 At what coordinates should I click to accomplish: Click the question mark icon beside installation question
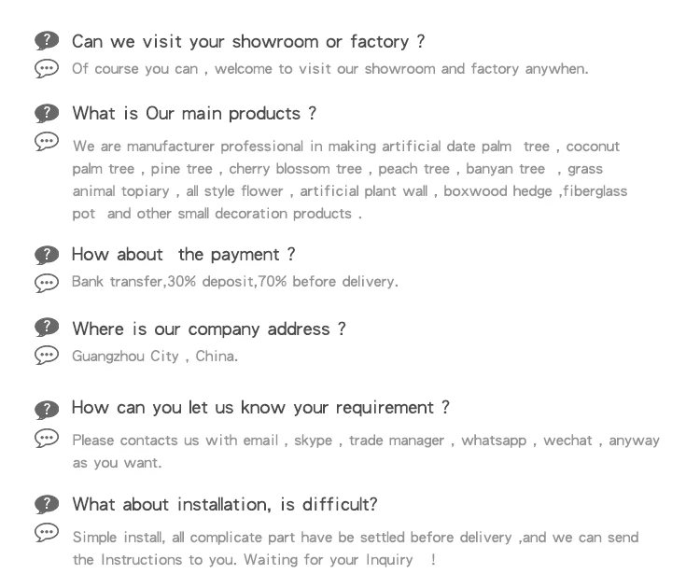tap(47, 504)
